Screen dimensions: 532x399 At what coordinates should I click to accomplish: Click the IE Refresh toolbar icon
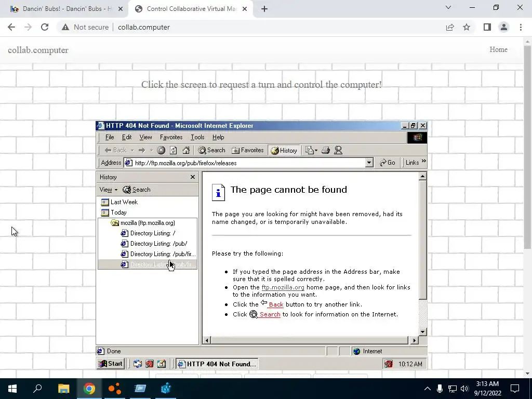click(x=174, y=150)
